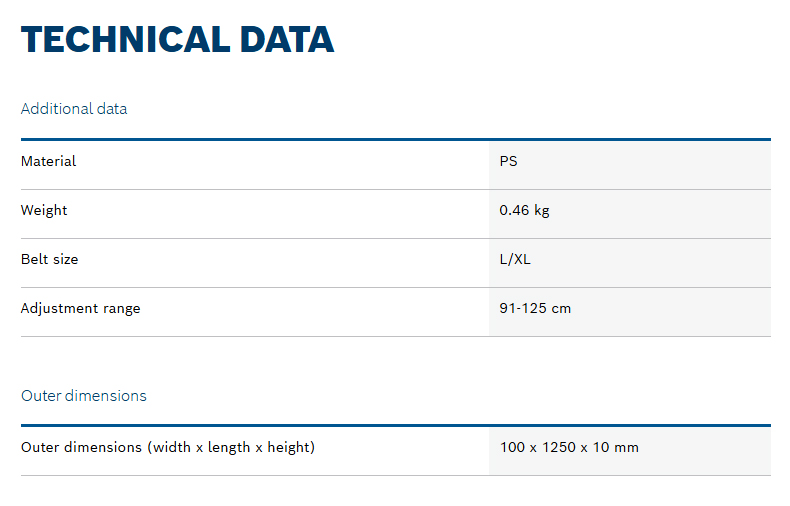Click the Adjustment range row label

click(80, 308)
